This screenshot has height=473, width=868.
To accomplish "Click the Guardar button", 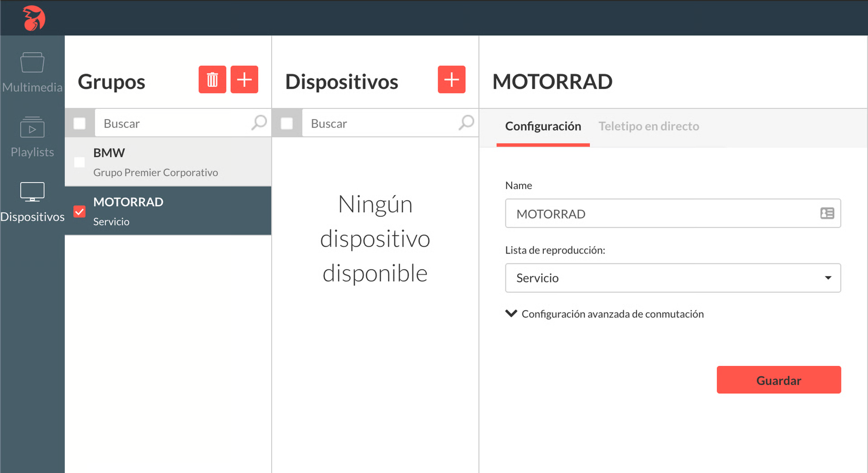I will click(x=778, y=380).
